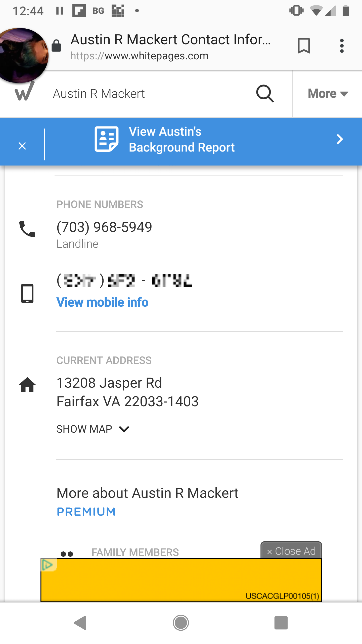
Task: Tap the blurred mobile phone number
Action: pyautogui.click(x=124, y=280)
